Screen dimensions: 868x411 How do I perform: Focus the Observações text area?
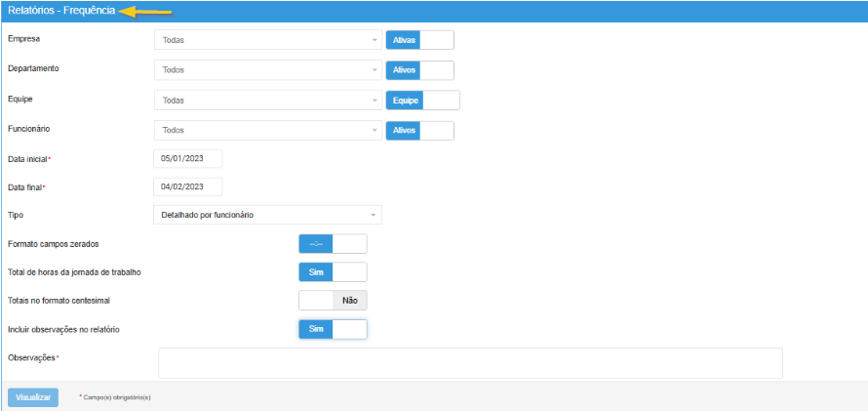pyautogui.click(x=470, y=362)
